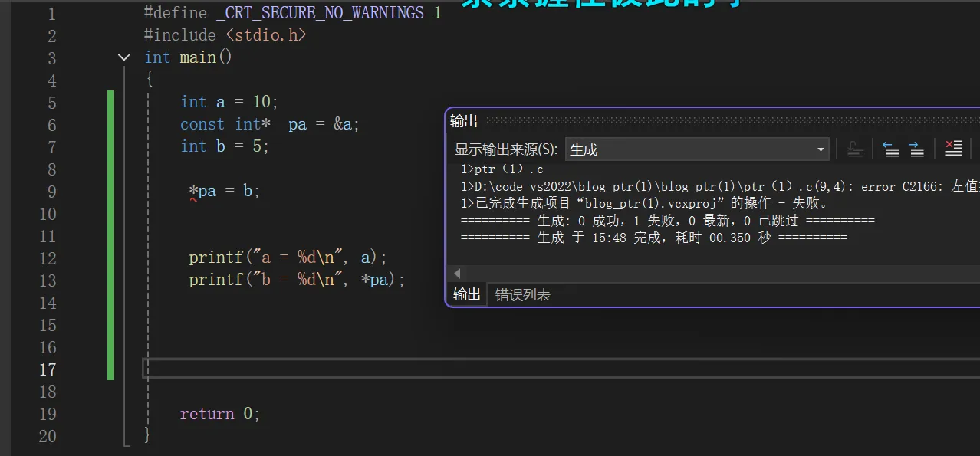
Task: Click the int a = 10; code line
Action: (229, 102)
